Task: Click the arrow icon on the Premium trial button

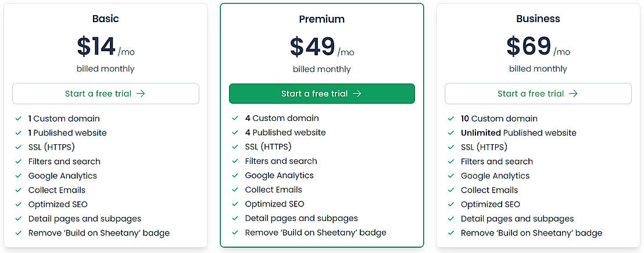Action: pos(357,94)
